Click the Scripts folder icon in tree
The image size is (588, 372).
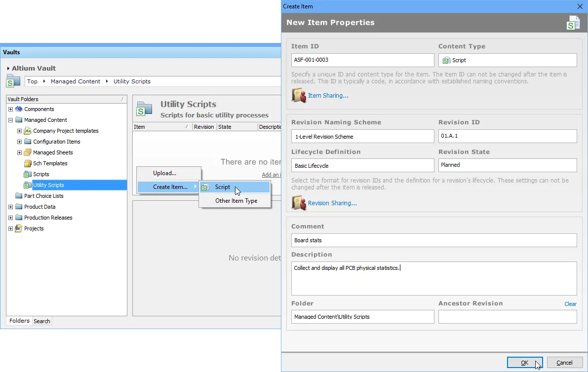[28, 174]
